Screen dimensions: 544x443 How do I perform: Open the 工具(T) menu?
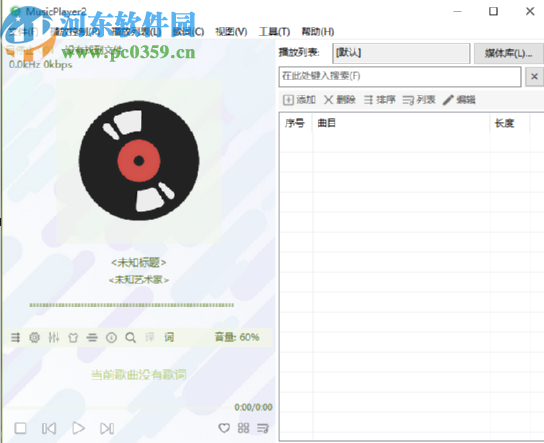274,32
